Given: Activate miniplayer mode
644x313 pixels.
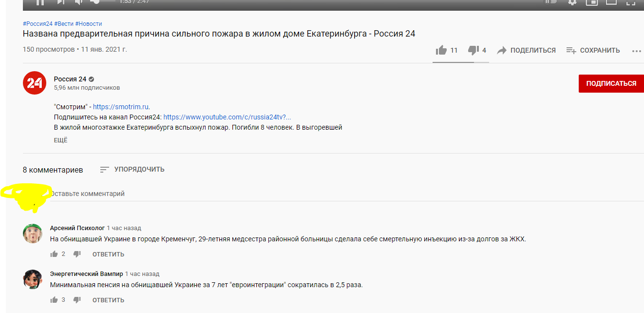Looking at the screenshot, I should pos(591,3).
